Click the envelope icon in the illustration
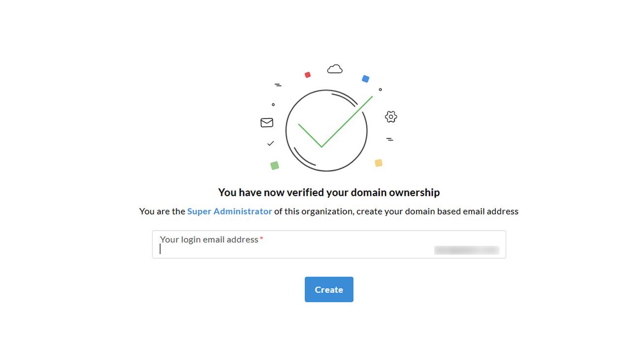This screenshot has height=364, width=640. [x=267, y=122]
